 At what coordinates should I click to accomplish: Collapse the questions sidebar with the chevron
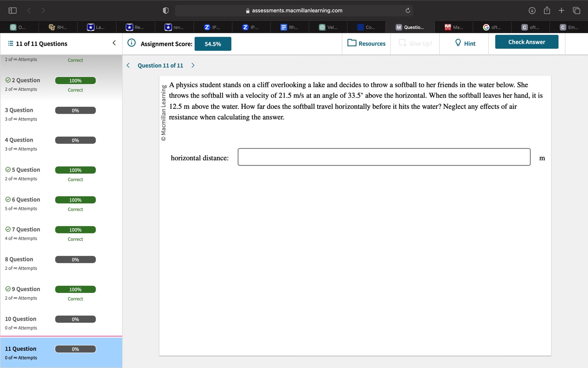[114, 43]
